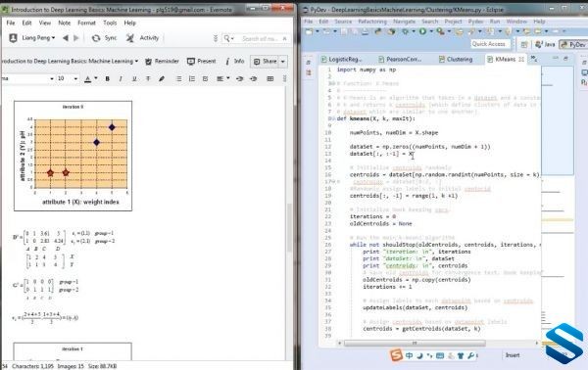Click the Reminder alarm icon
Screen dimensions: 588x370
[x=148, y=62]
